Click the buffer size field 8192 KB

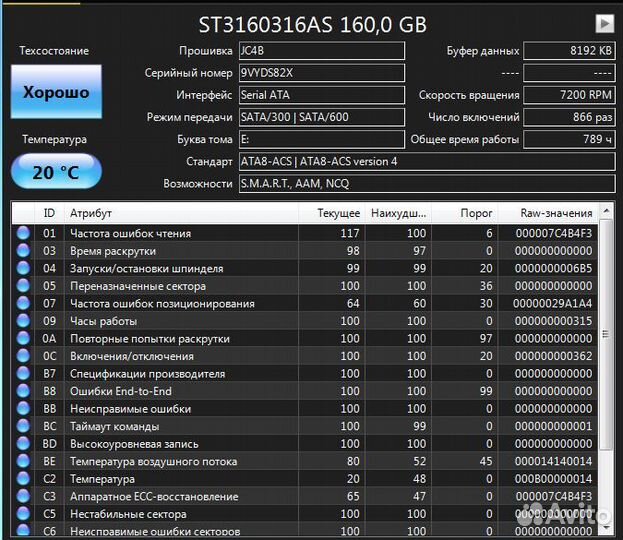(x=569, y=50)
